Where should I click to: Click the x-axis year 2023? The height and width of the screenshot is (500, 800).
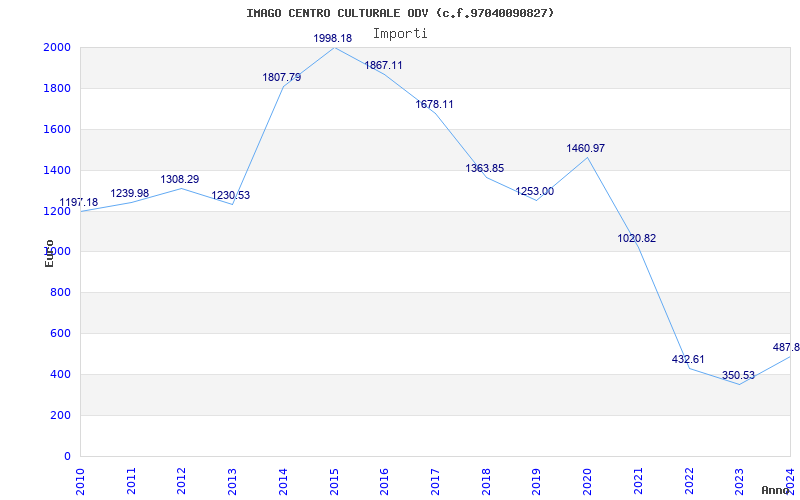coord(739,481)
